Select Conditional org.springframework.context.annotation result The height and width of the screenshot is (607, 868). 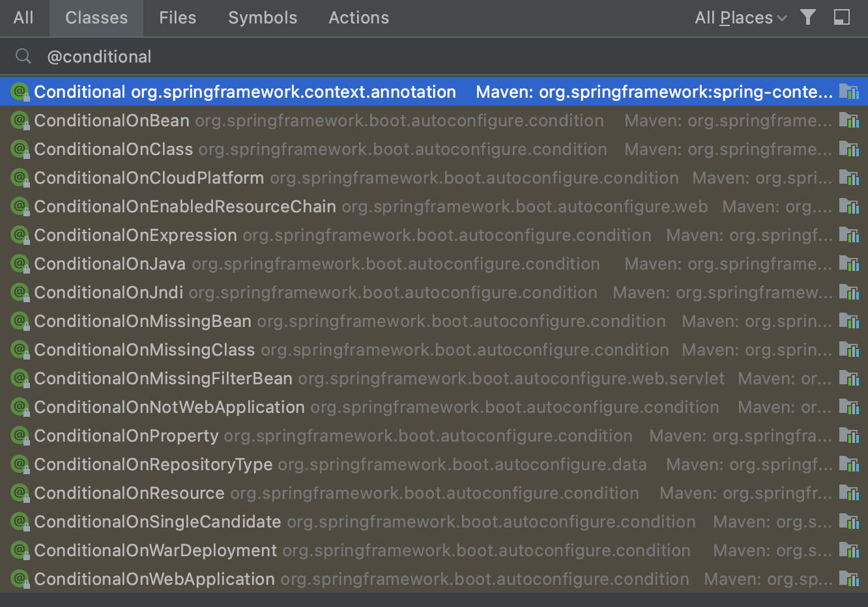point(434,92)
